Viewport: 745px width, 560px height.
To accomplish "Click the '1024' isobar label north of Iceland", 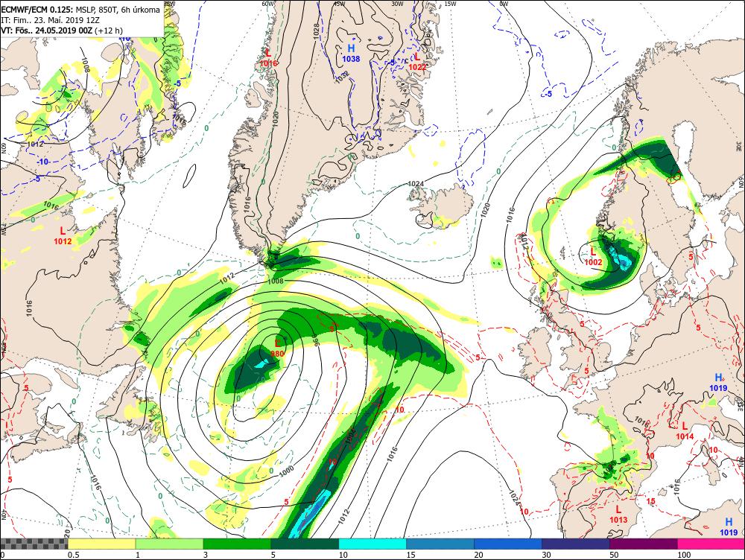I will click(416, 183).
